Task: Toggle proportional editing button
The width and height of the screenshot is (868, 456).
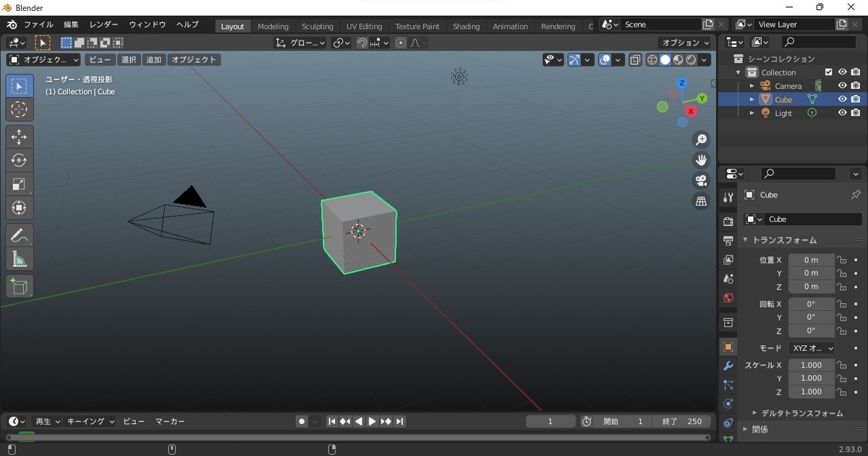Action: pyautogui.click(x=401, y=43)
